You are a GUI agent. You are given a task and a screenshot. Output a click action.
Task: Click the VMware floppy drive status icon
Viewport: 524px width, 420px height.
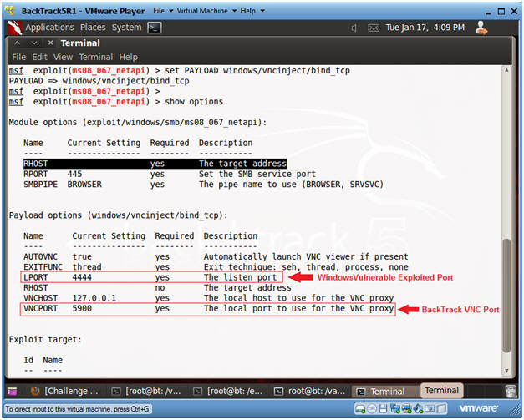click(384, 408)
